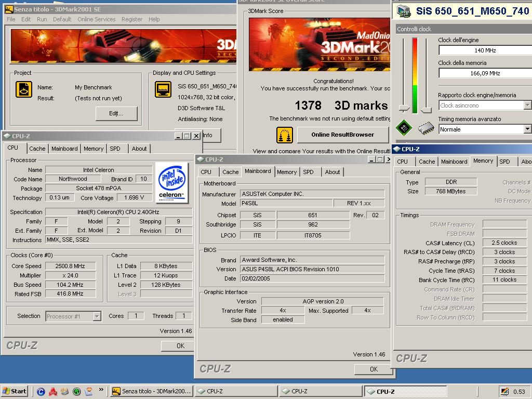Click the Clock della memoria 166,09 MHz field
The image size is (532, 399).
pyautogui.click(x=485, y=73)
